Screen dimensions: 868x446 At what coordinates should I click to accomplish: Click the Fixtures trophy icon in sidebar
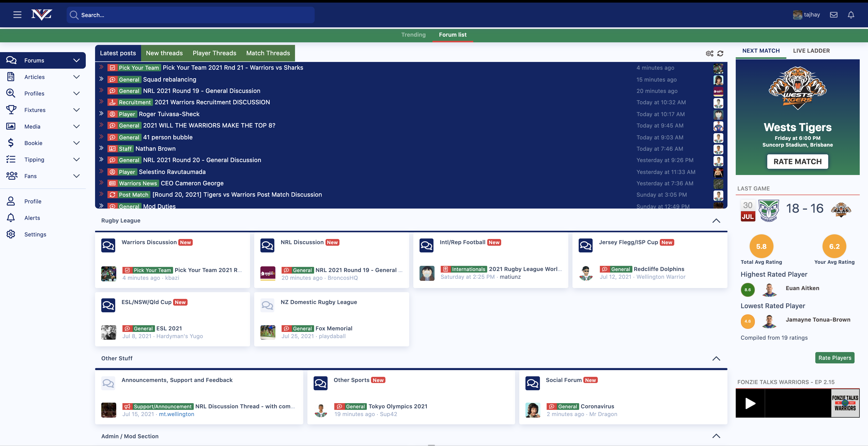click(x=11, y=110)
